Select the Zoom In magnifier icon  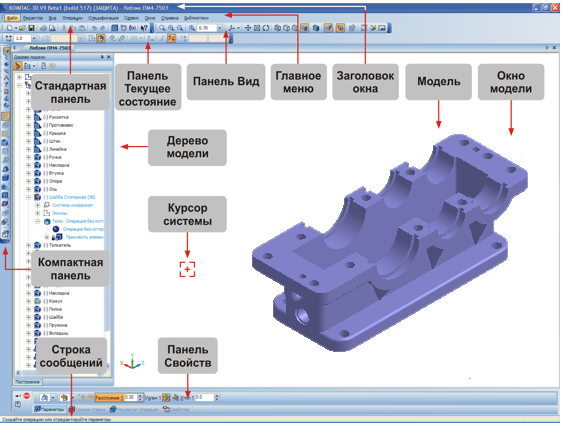tap(171, 28)
